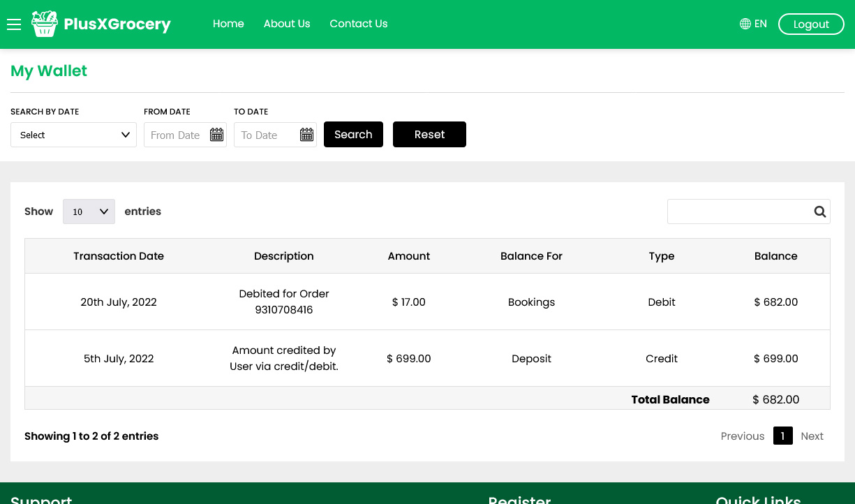Sort by Type column header
The image size is (855, 504).
[662, 256]
